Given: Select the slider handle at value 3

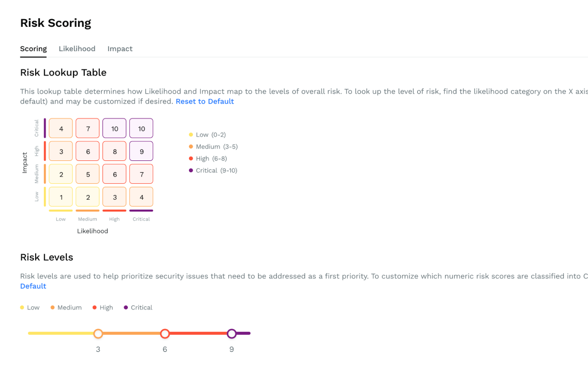Looking at the screenshot, I should pos(98,334).
